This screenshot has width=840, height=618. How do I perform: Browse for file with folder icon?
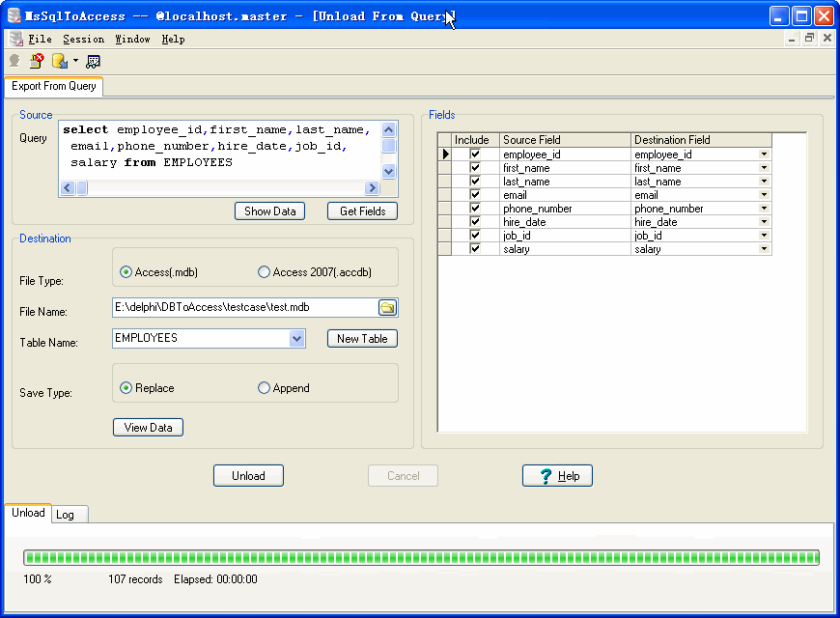click(387, 307)
